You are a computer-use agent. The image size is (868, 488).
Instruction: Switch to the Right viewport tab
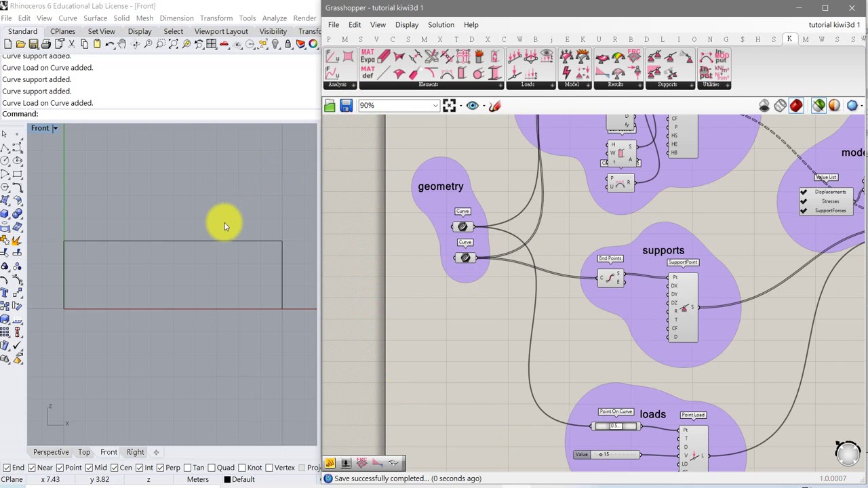(x=135, y=452)
